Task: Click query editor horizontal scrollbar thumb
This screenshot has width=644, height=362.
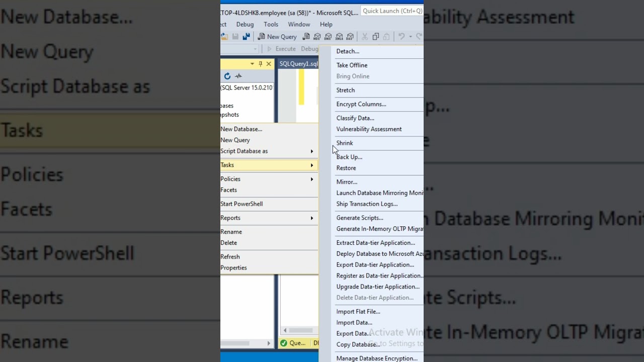Action: (300, 330)
